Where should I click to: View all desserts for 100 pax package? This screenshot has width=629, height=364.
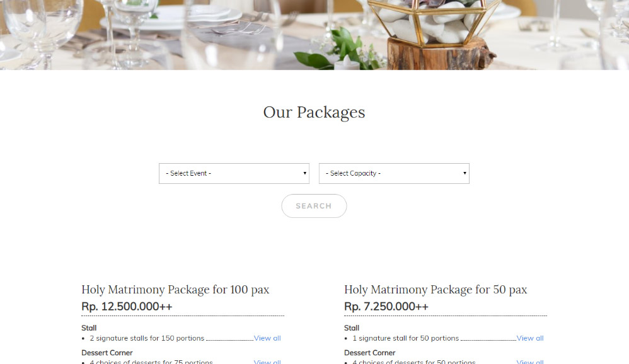267,361
